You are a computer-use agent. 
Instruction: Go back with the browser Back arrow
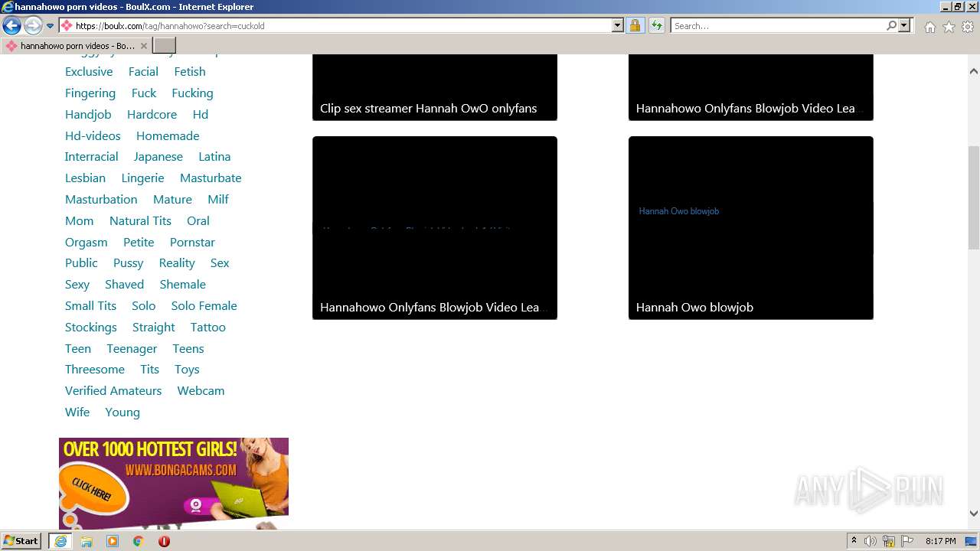tap(11, 25)
